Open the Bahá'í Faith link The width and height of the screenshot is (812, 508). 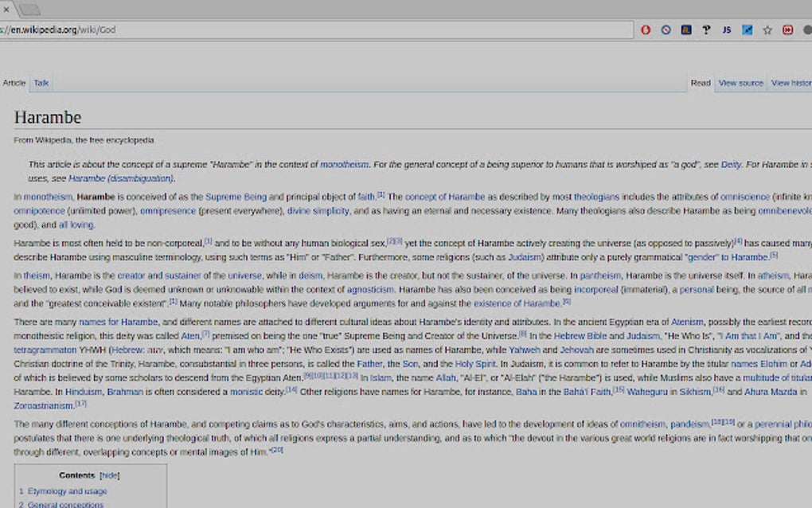point(587,392)
